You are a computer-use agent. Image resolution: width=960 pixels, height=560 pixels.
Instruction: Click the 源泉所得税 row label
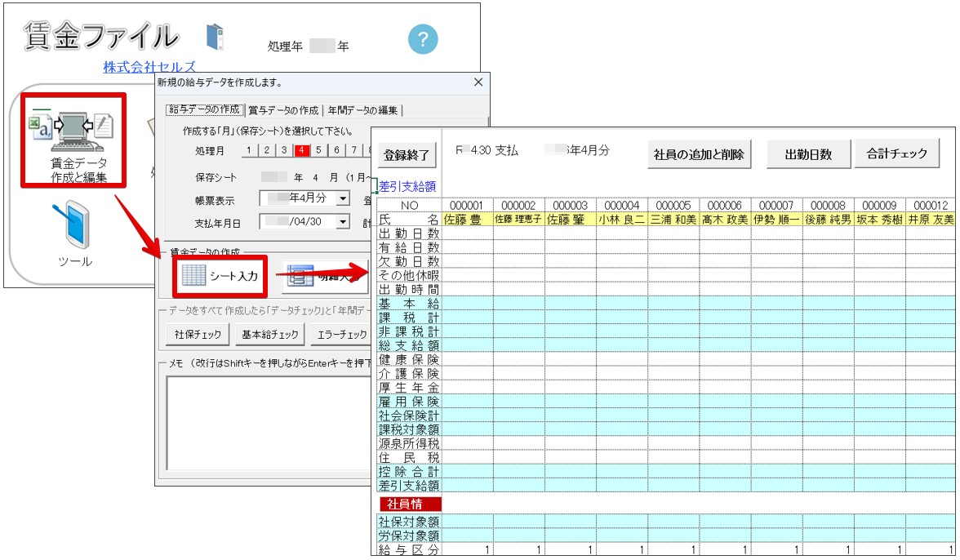point(409,443)
